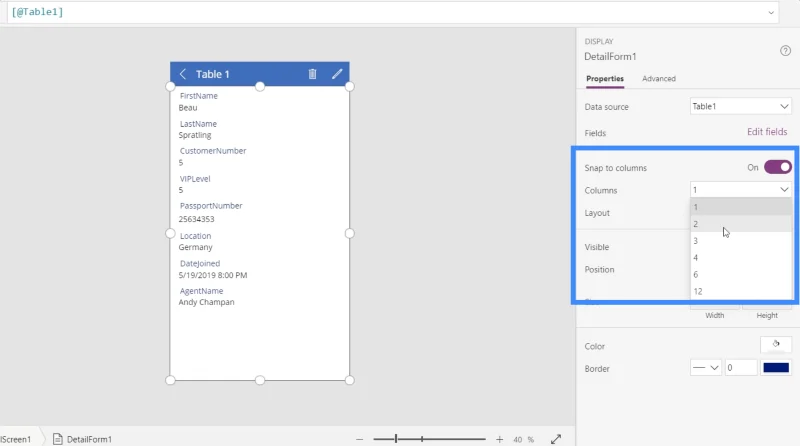
Task: Click the Table 1 title text
Action: [213, 74]
